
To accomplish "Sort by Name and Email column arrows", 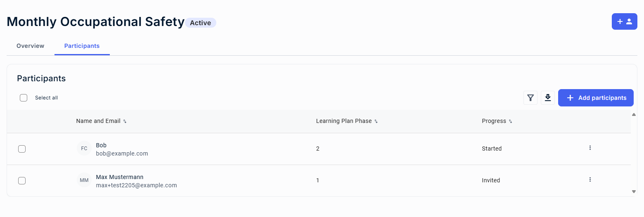I will (125, 121).
